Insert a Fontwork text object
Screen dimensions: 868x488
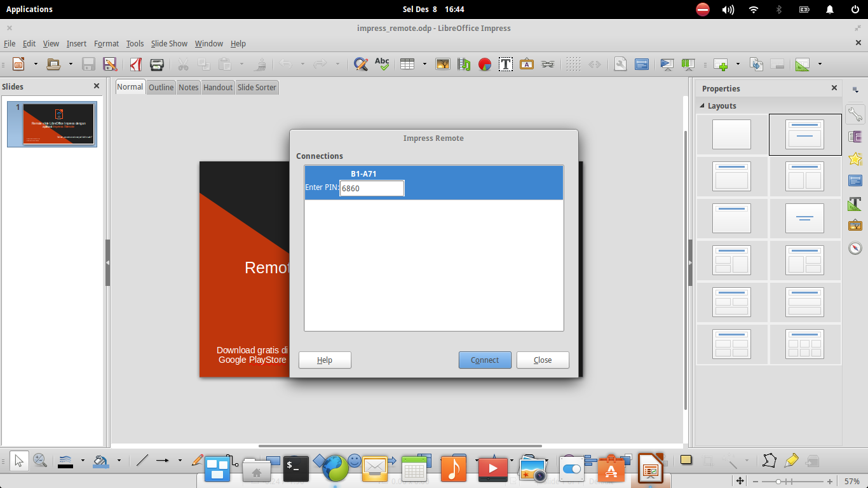pos(526,64)
